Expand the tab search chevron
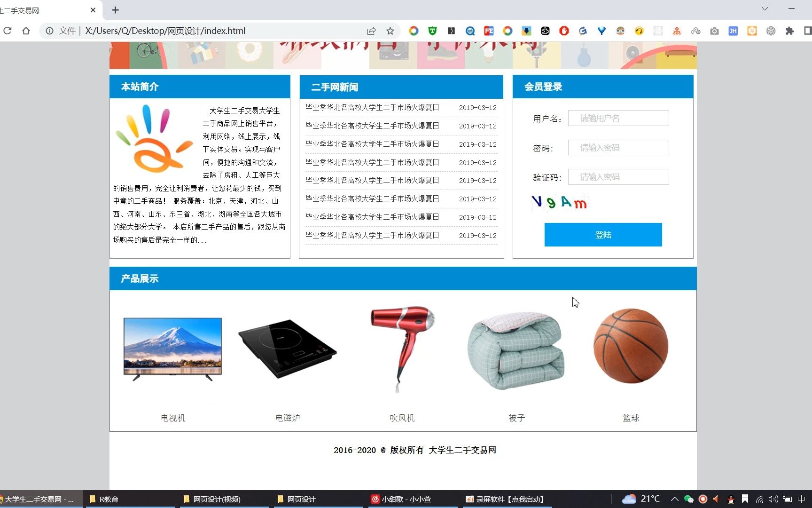Screen dimensions: 812x508 (x=765, y=9)
